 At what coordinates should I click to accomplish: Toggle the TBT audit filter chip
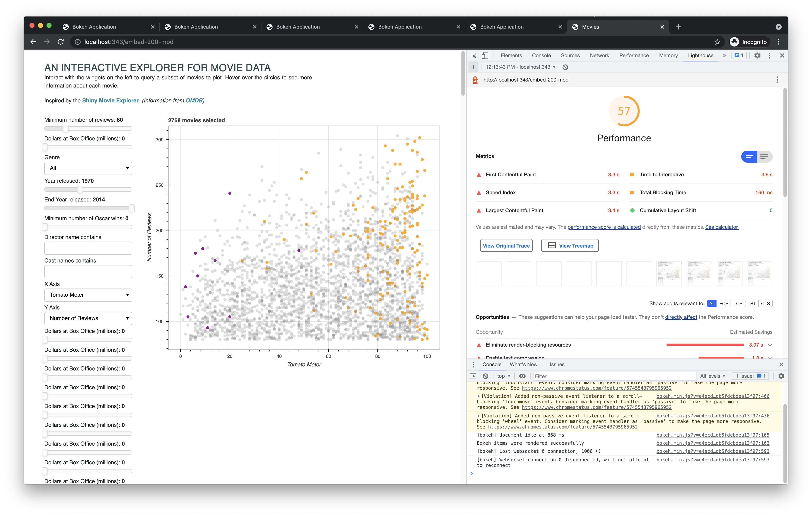click(x=752, y=303)
